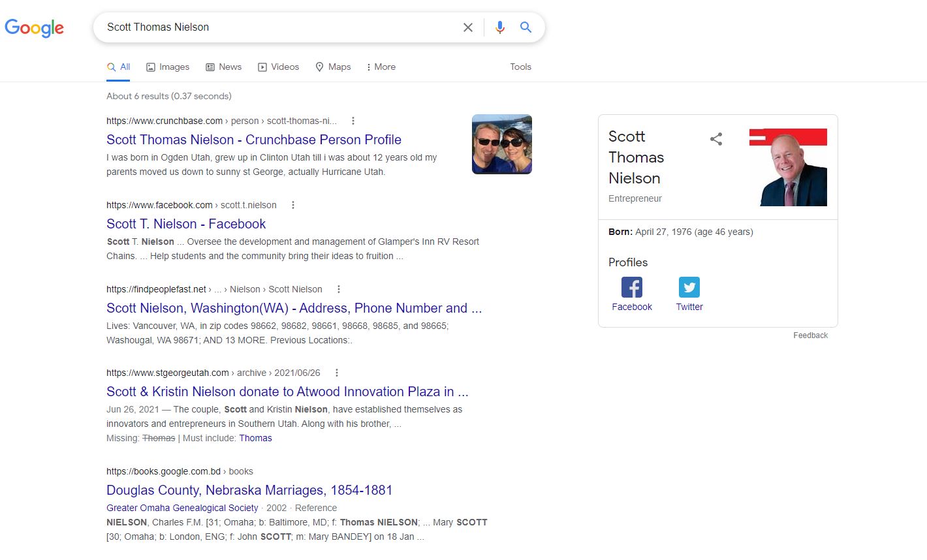
Task: Submit search using the magnifying glass icon
Action: click(526, 27)
